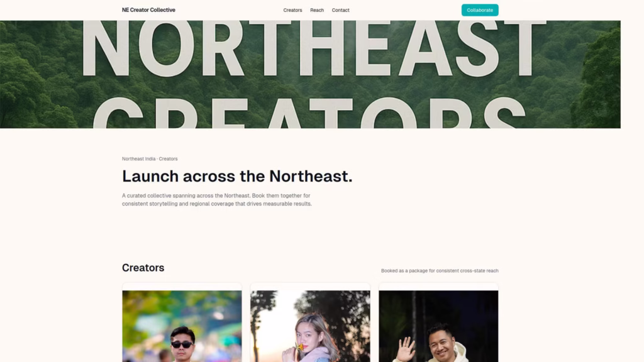Click the CREATORS text in the hero image
This screenshot has height=362, width=644.
(x=314, y=113)
